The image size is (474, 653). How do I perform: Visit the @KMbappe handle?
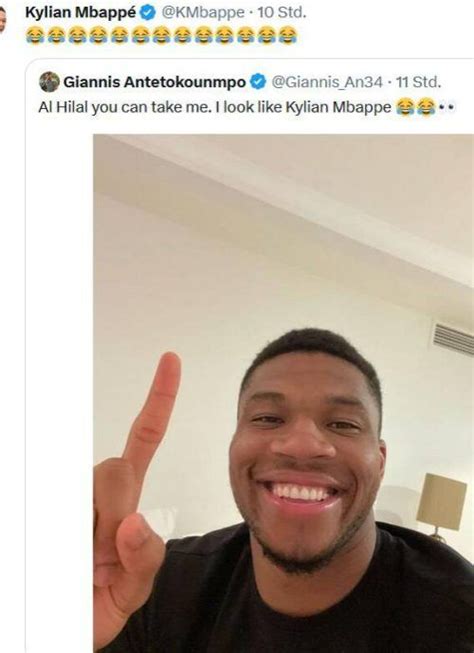click(203, 12)
